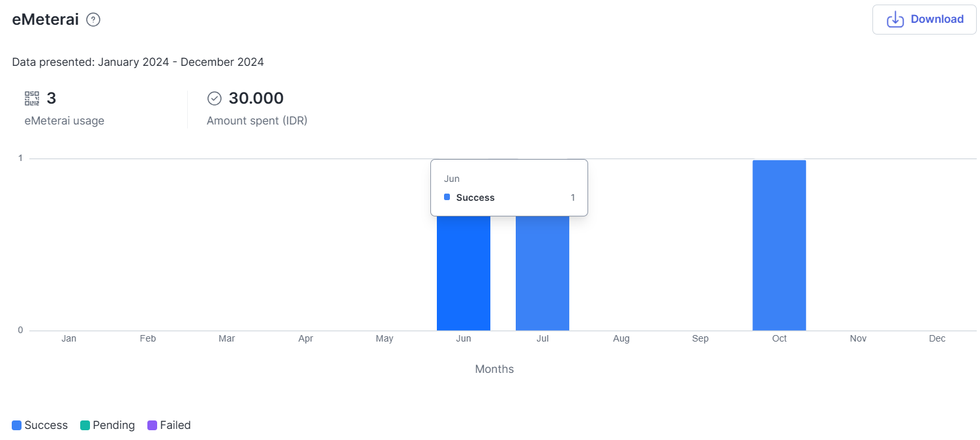Toggle the Pending series label in legend
Screen dimensions: 980x440
(113, 426)
